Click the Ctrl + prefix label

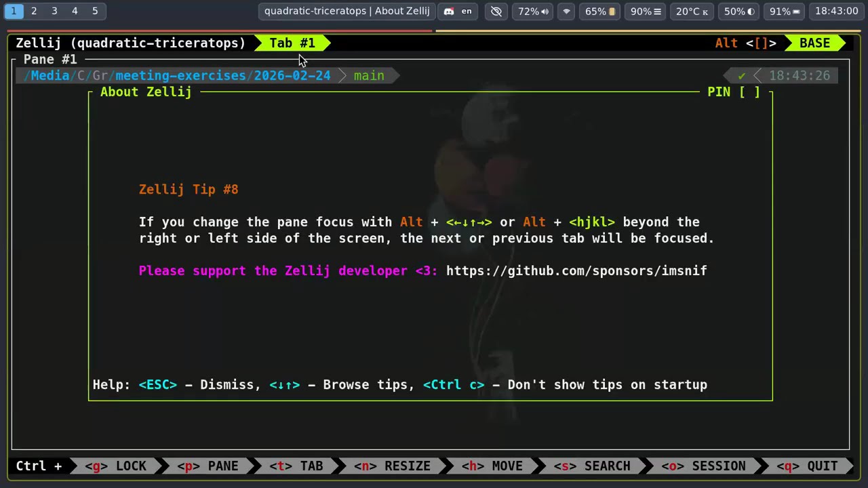pos(39,466)
